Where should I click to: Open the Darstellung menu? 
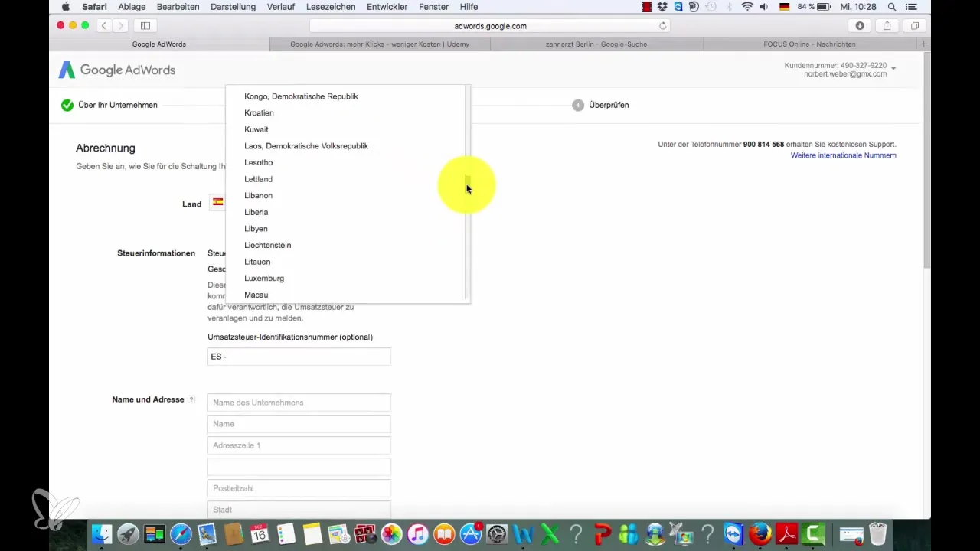point(234,7)
